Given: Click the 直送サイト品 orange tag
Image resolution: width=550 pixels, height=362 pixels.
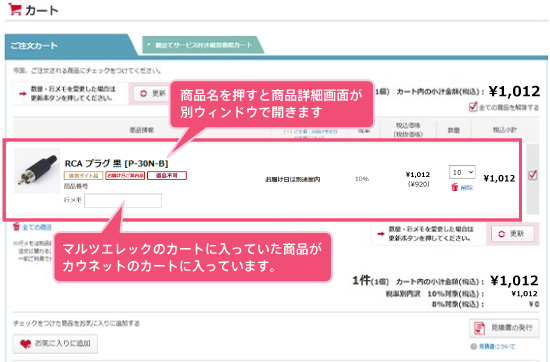Looking at the screenshot, I should pyautogui.click(x=83, y=175).
